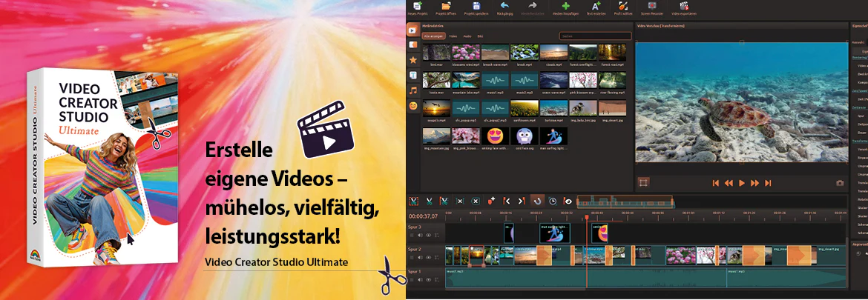Click the bracketed X ripple delete tool
Viewport: 868px width, 300px height.
click(x=459, y=201)
